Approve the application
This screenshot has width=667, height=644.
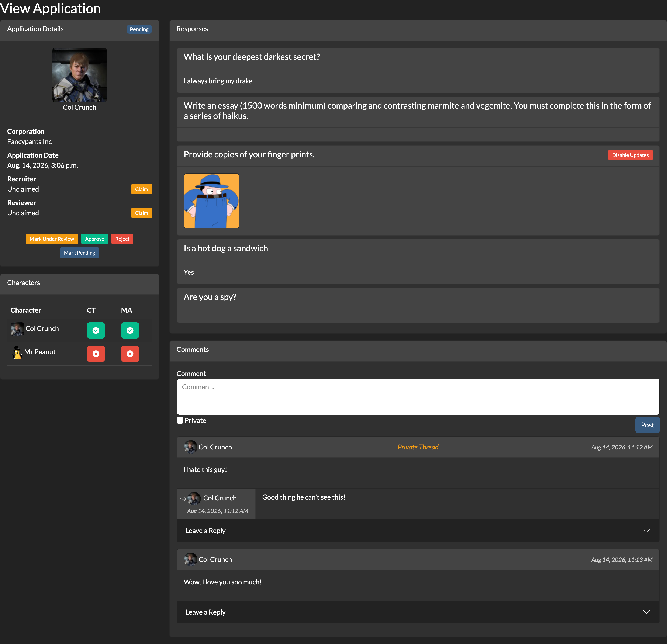tap(95, 239)
